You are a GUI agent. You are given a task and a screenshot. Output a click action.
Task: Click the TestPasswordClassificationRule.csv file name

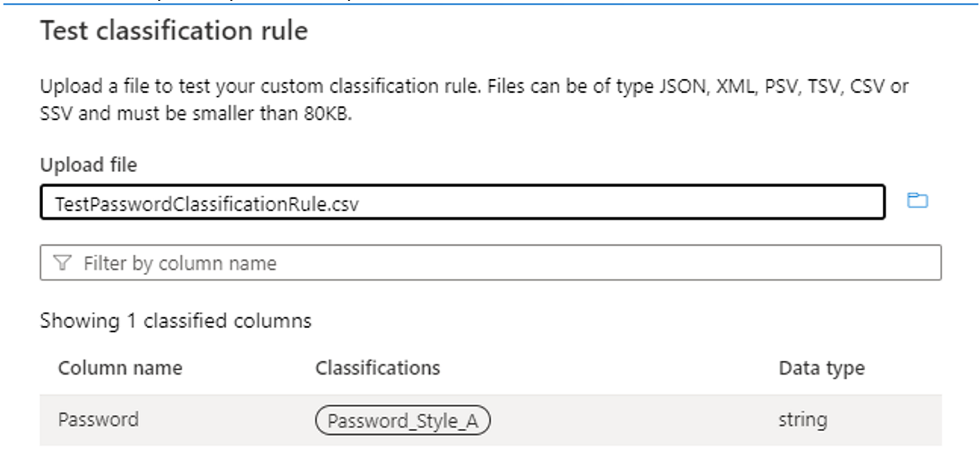click(207, 204)
